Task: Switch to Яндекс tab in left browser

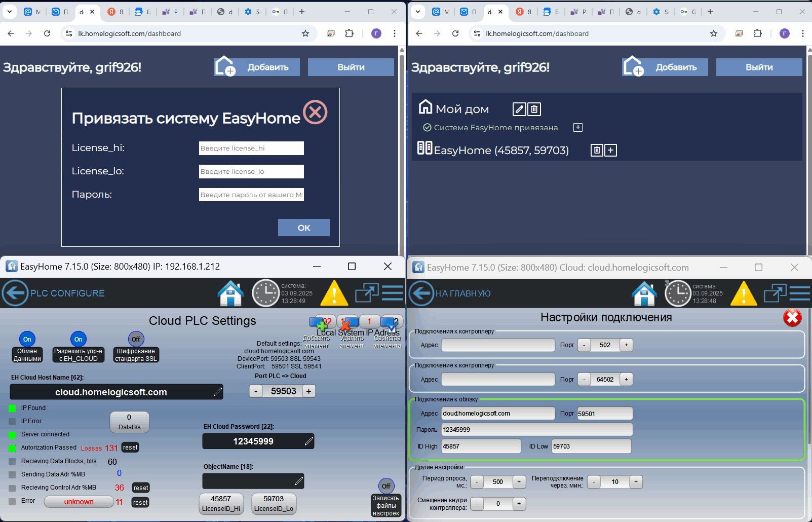Action: click(115, 12)
